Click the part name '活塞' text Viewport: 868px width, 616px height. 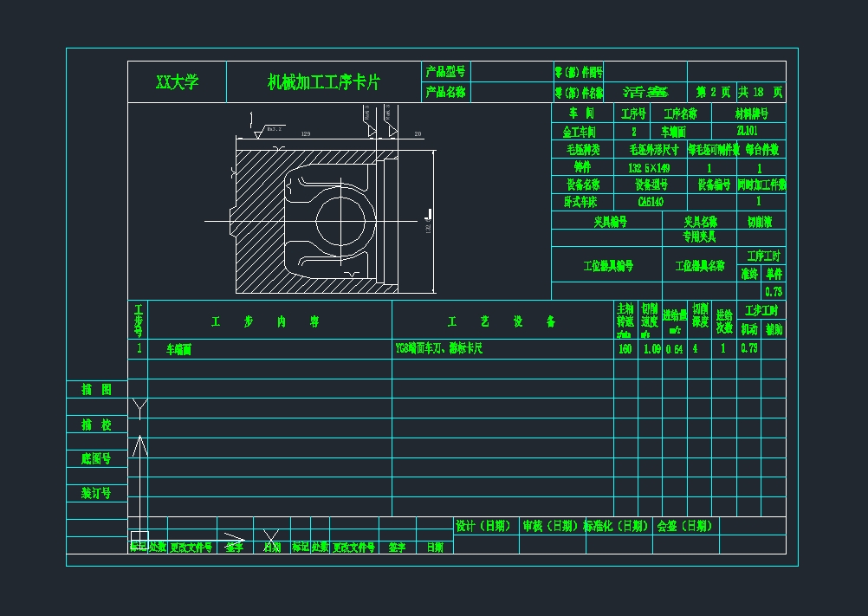pyautogui.click(x=645, y=93)
